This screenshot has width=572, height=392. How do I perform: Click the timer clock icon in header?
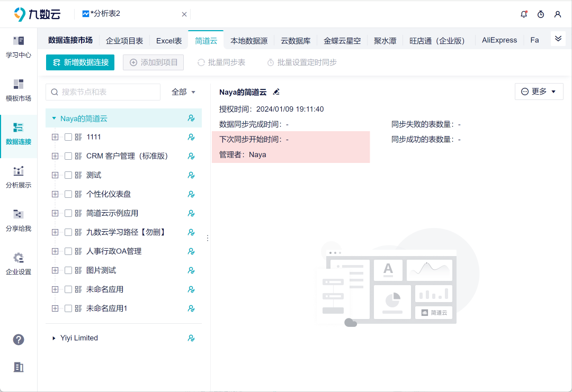point(541,14)
